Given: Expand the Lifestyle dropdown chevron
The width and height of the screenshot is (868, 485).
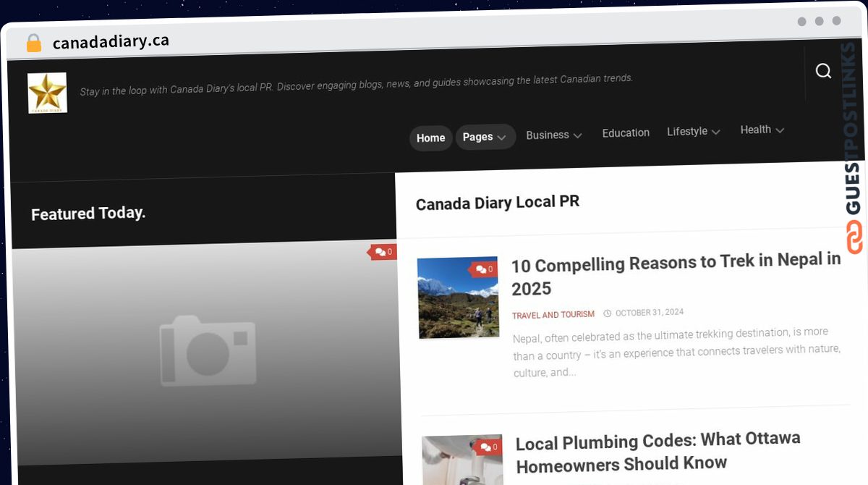Looking at the screenshot, I should point(715,132).
